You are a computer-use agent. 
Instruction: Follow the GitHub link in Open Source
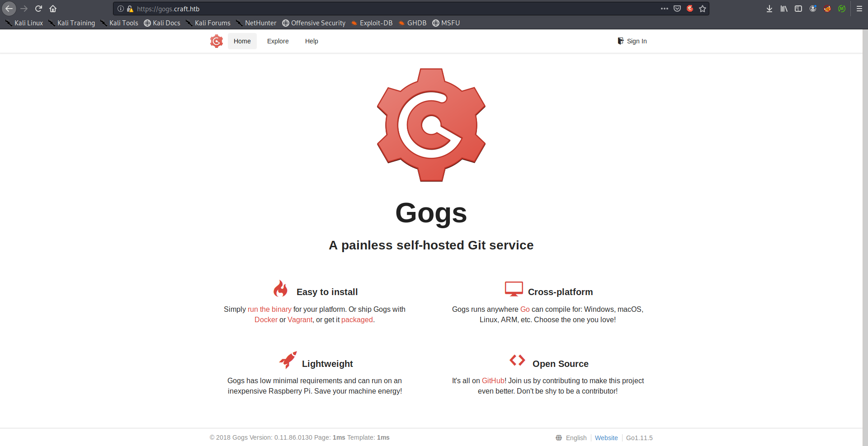coord(493,380)
